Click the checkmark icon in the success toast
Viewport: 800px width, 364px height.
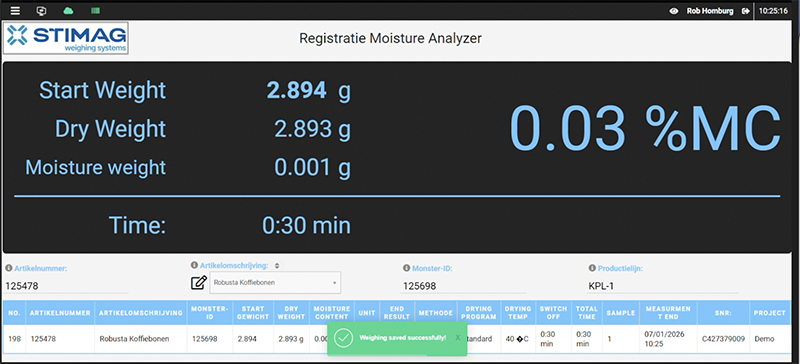(x=344, y=338)
